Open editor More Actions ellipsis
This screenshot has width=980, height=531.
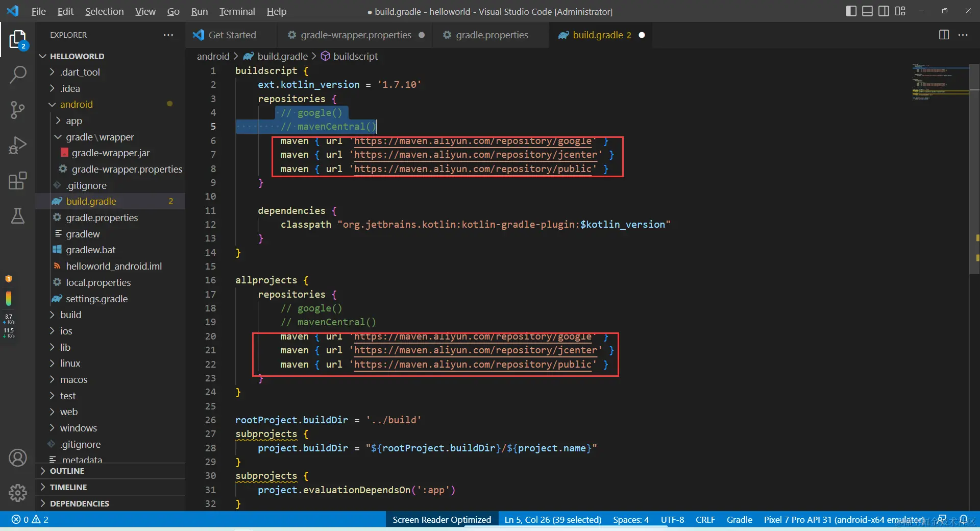tap(963, 35)
